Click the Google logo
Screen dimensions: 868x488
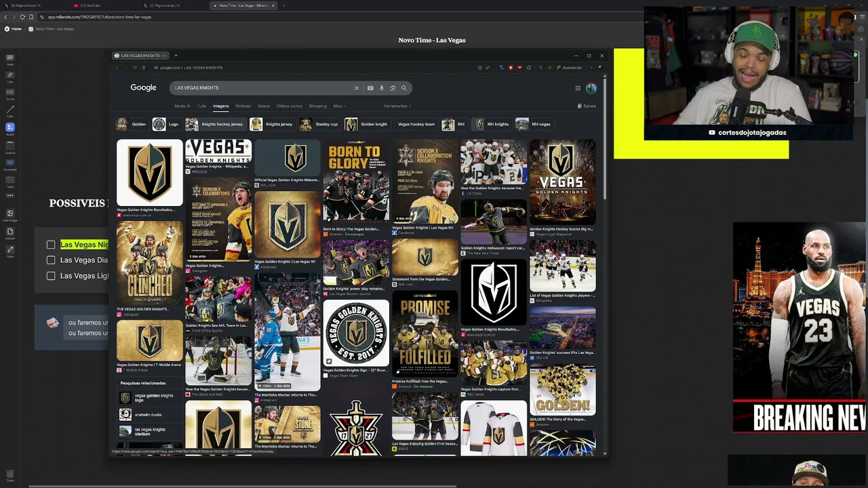[143, 87]
